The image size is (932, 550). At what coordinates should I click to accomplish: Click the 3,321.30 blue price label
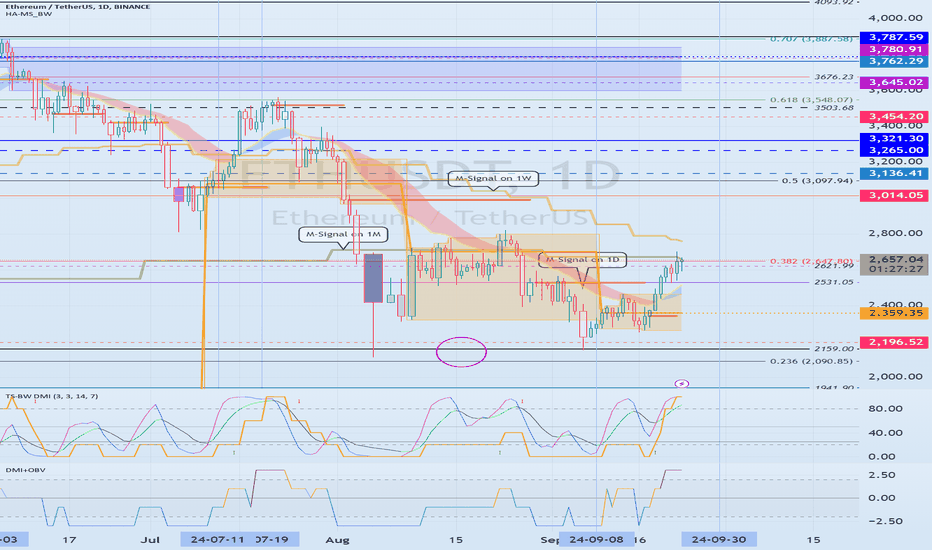click(x=894, y=139)
